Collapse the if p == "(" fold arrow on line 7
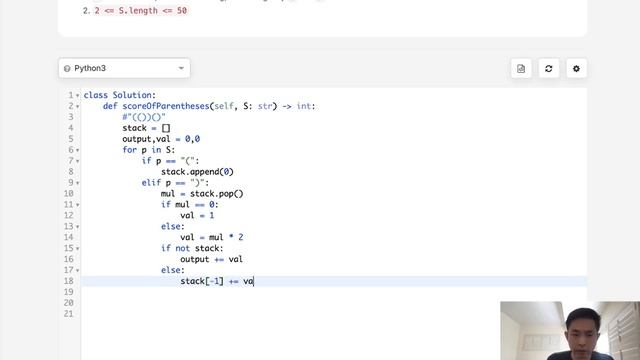640x360 pixels. (78, 161)
